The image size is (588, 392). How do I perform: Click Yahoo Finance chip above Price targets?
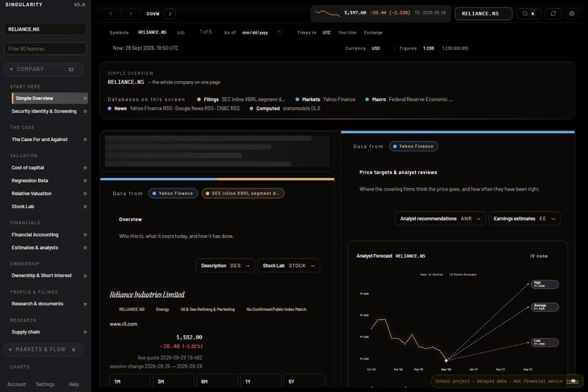pos(414,146)
